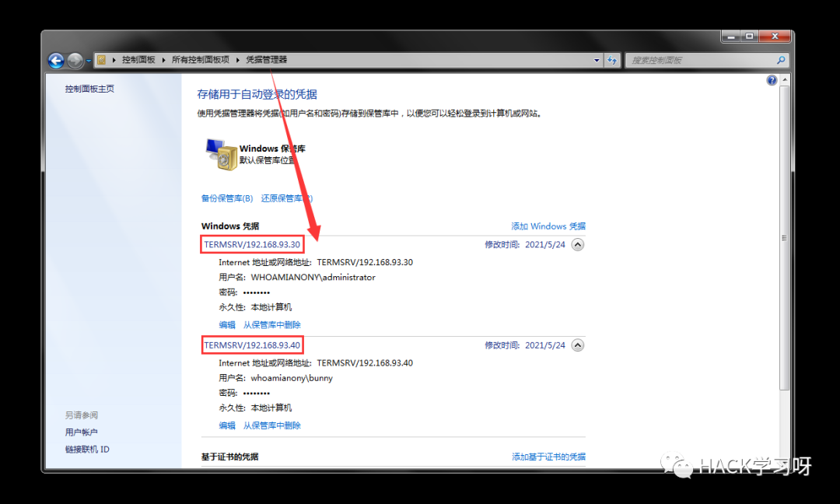
Task: Click 还原保管库 link
Action: [x=286, y=198]
